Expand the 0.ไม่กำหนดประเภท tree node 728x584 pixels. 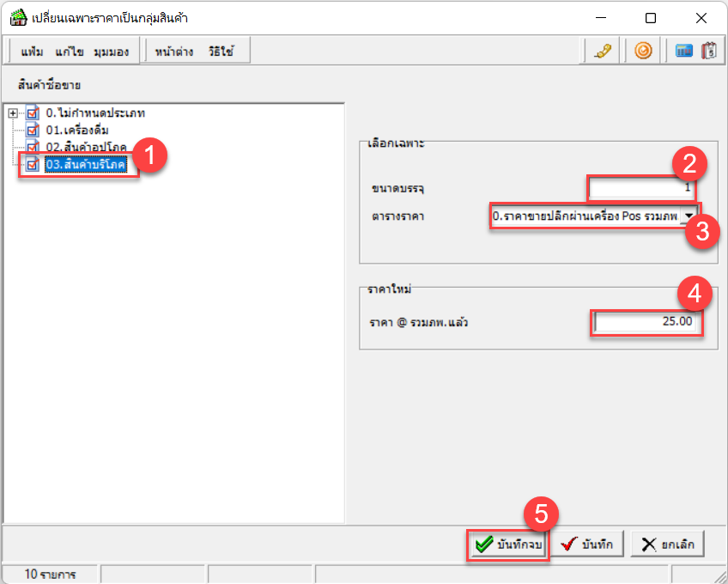(x=13, y=113)
